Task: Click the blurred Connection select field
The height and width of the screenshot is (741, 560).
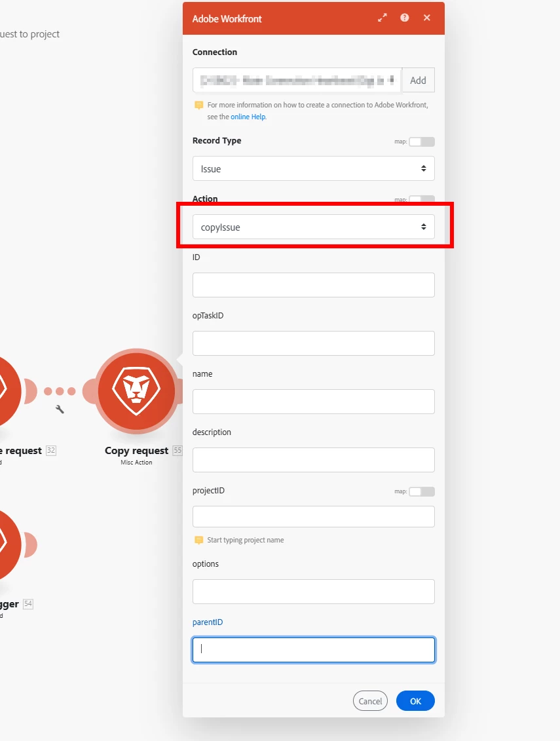Action: (297, 81)
